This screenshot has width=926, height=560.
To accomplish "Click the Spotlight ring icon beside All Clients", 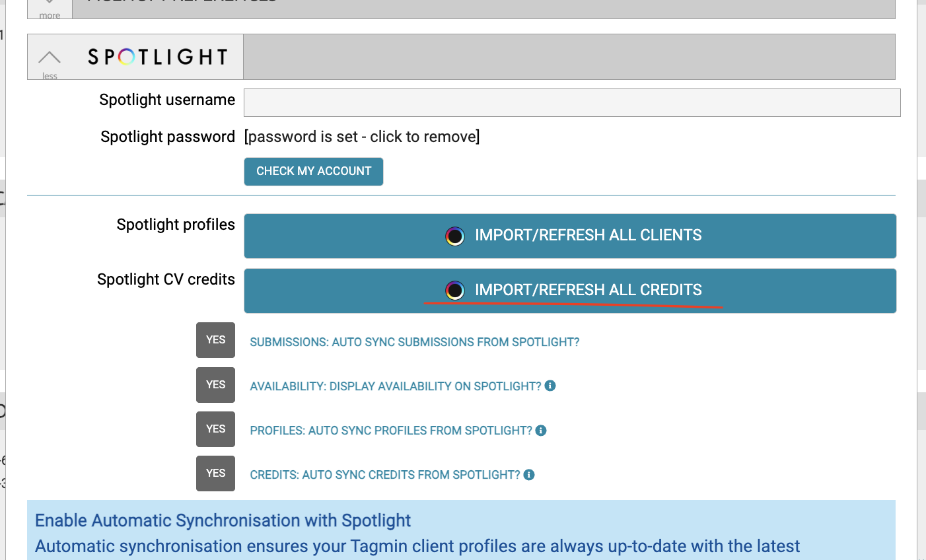I will click(x=455, y=236).
